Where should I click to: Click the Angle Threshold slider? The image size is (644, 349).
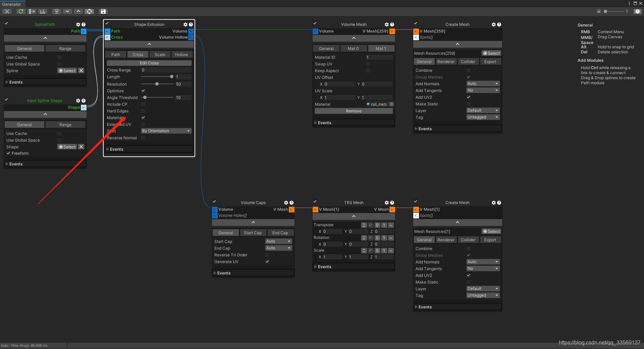pos(157,97)
